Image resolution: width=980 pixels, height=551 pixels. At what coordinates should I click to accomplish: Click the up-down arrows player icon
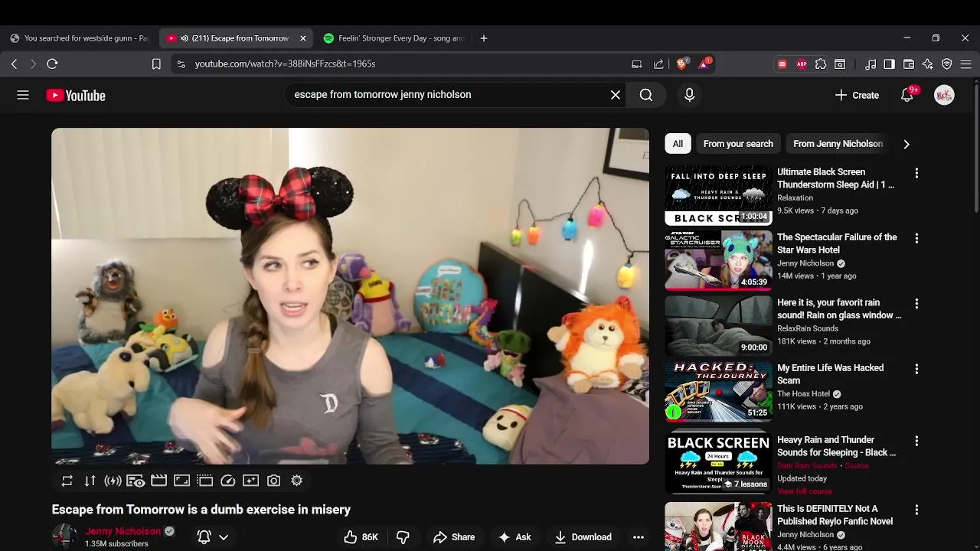[90, 481]
